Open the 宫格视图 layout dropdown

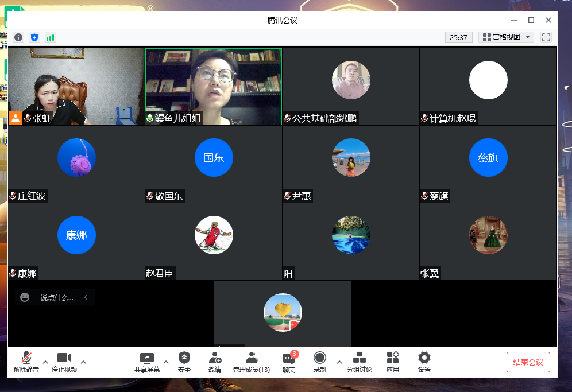click(507, 37)
